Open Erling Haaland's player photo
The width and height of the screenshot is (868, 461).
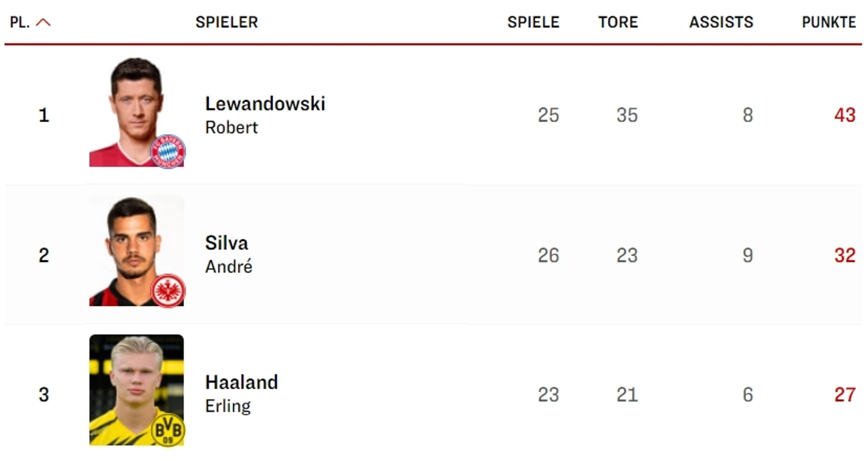pyautogui.click(x=137, y=390)
